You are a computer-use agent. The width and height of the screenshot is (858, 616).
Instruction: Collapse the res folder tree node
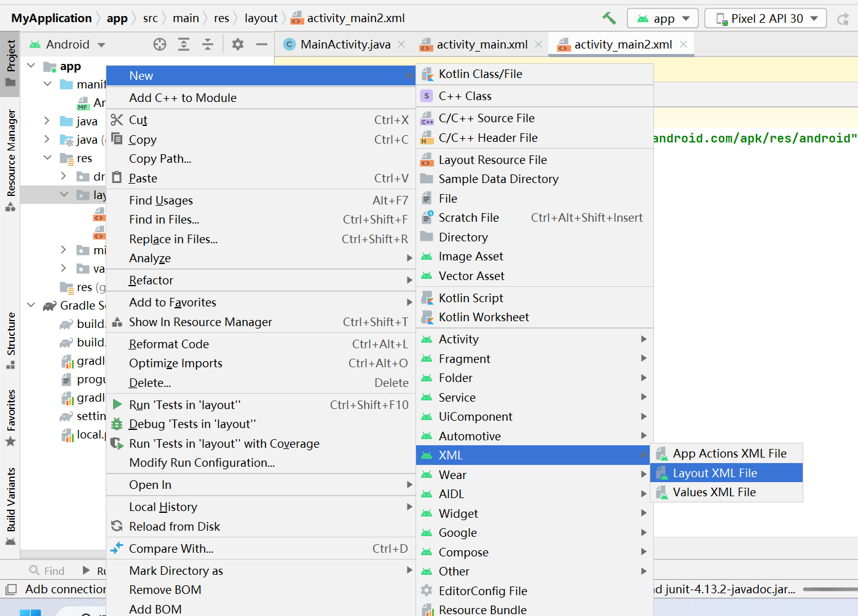[47, 158]
